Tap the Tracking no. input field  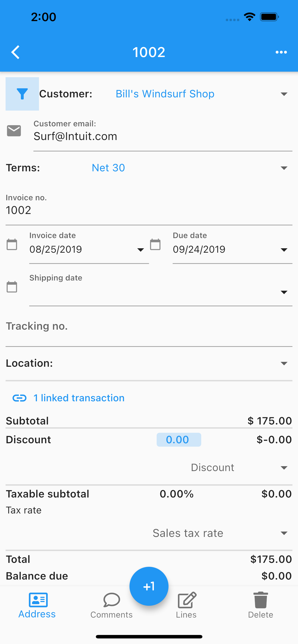pyautogui.click(x=149, y=329)
